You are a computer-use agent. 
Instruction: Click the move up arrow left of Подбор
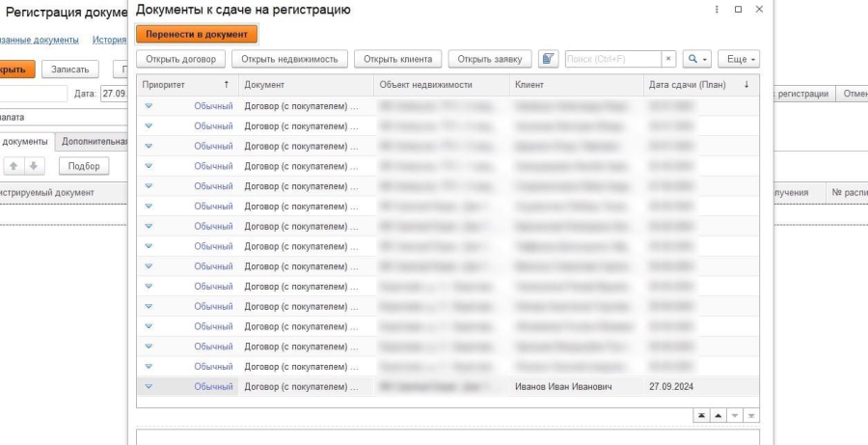pos(12,166)
